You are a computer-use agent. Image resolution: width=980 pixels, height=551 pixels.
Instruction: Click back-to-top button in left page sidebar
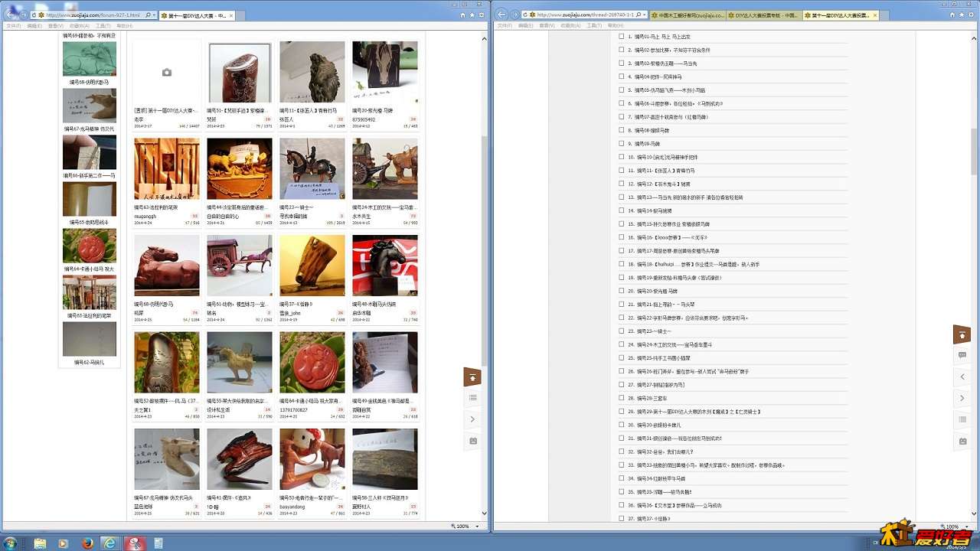click(472, 377)
